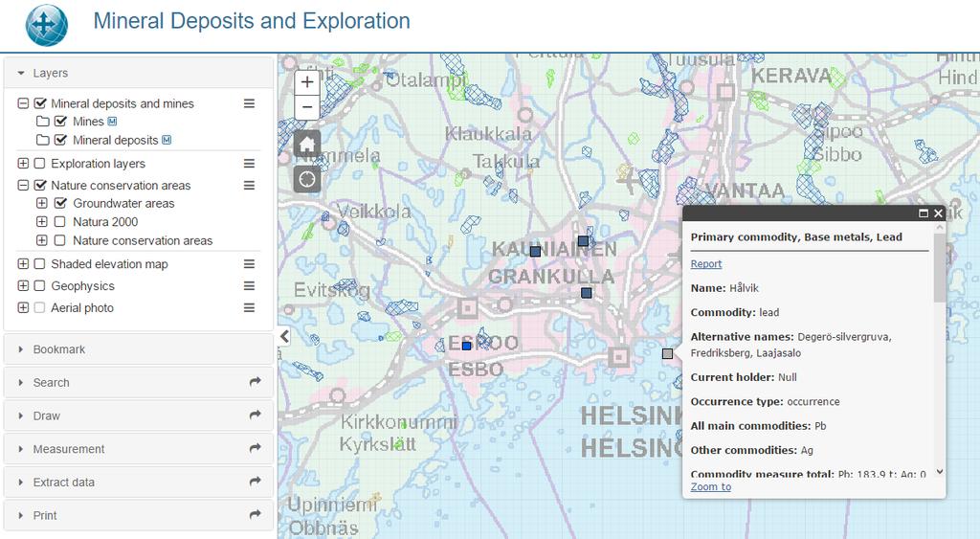The width and height of the screenshot is (980, 539).
Task: Pop out the Draw panel
Action: tap(255, 415)
